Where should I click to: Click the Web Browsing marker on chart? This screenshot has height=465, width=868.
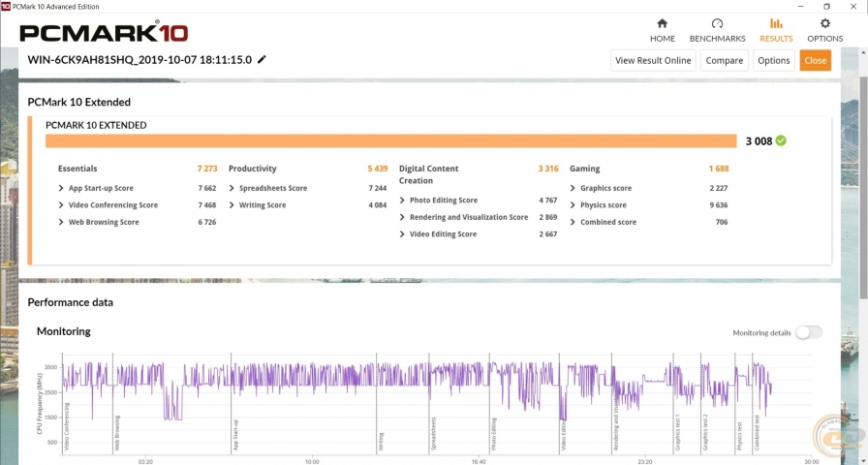point(117,432)
